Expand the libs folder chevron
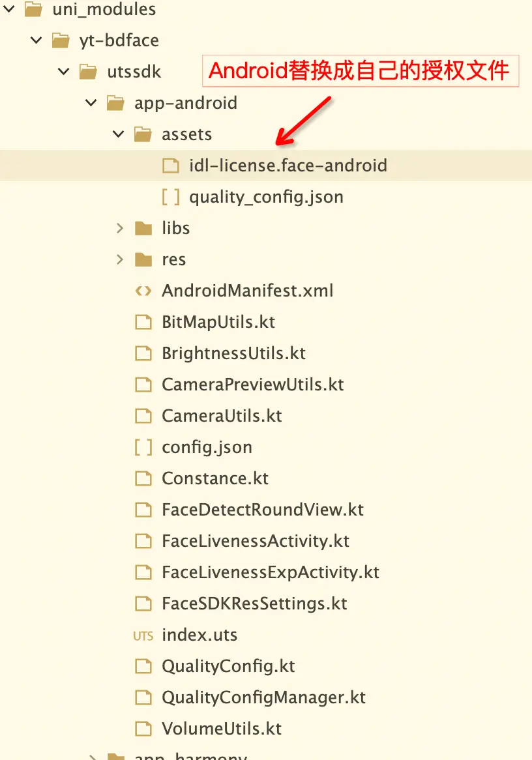Viewport: 532px width, 760px height. 119,228
